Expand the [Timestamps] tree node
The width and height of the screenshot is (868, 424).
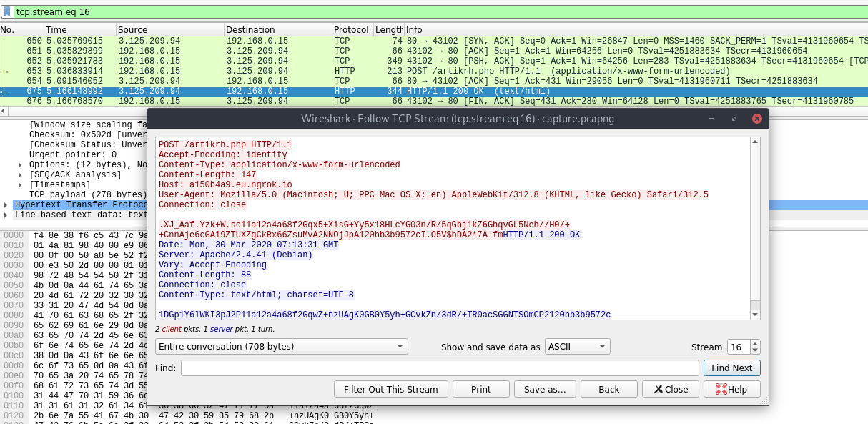click(x=20, y=184)
